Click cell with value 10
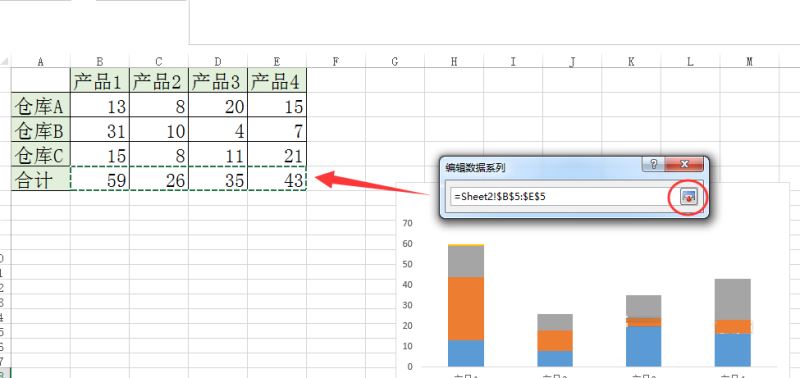The height and width of the screenshot is (378, 800). point(159,130)
